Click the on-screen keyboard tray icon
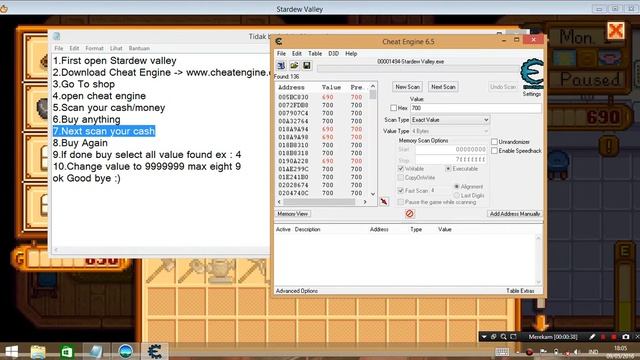The image size is (640, 360). [502, 352]
